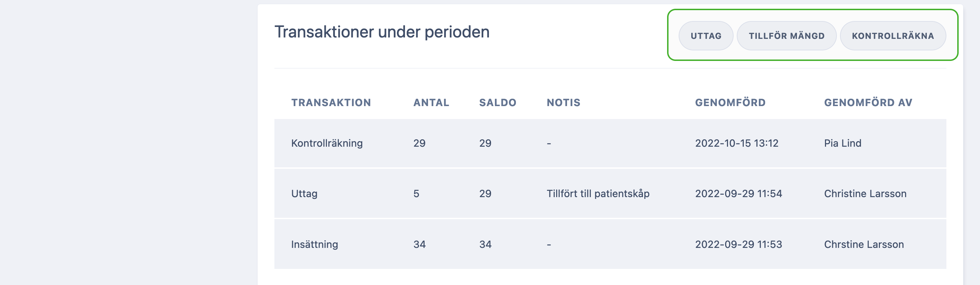
Task: Click the Chrstine Larsson name in the Insättning row
Action: (x=863, y=244)
